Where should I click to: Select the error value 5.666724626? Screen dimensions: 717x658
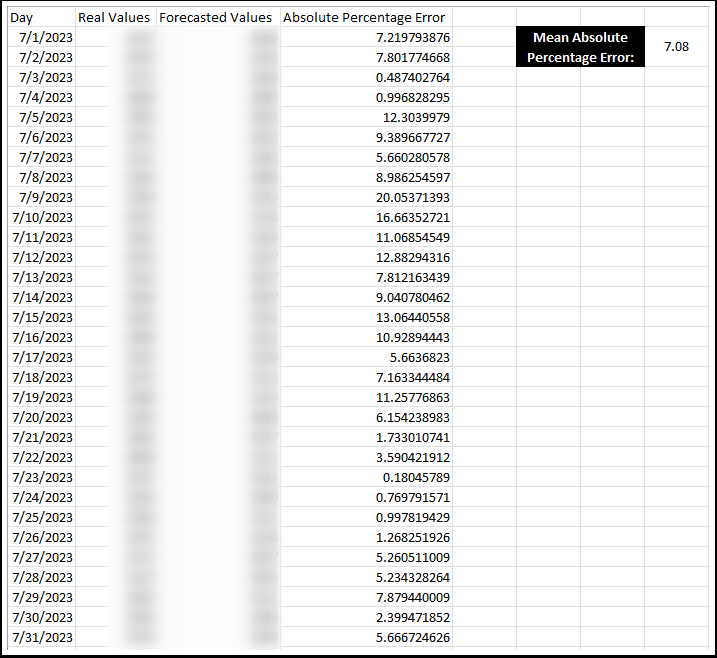(x=366, y=637)
